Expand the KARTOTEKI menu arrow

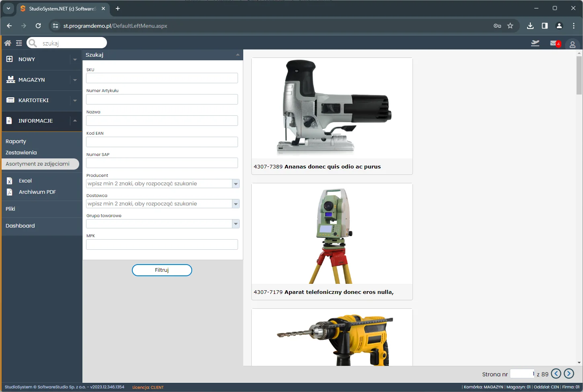(75, 101)
